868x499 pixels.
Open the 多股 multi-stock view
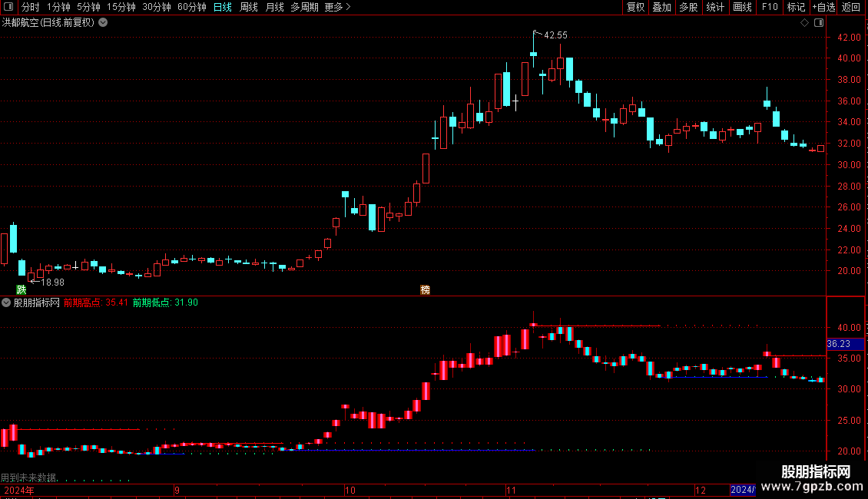(689, 7)
